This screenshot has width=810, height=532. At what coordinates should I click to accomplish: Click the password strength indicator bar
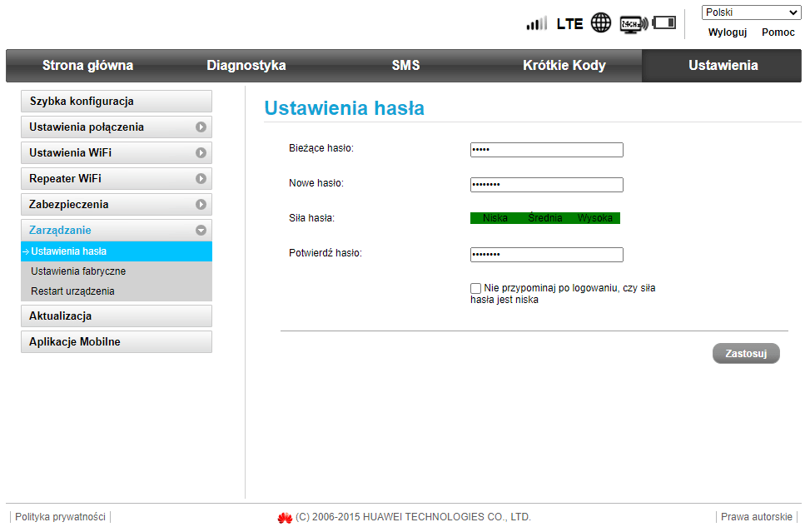click(545, 218)
